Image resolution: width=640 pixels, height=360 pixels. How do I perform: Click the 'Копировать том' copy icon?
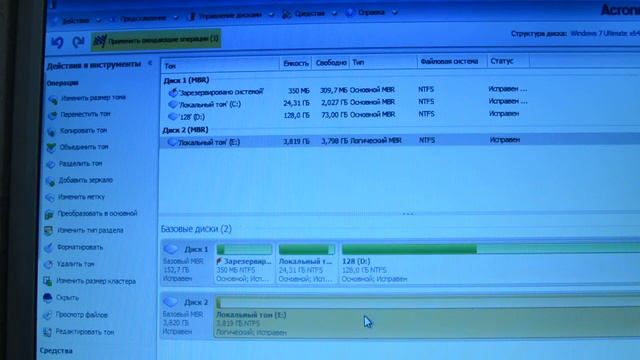point(51,132)
